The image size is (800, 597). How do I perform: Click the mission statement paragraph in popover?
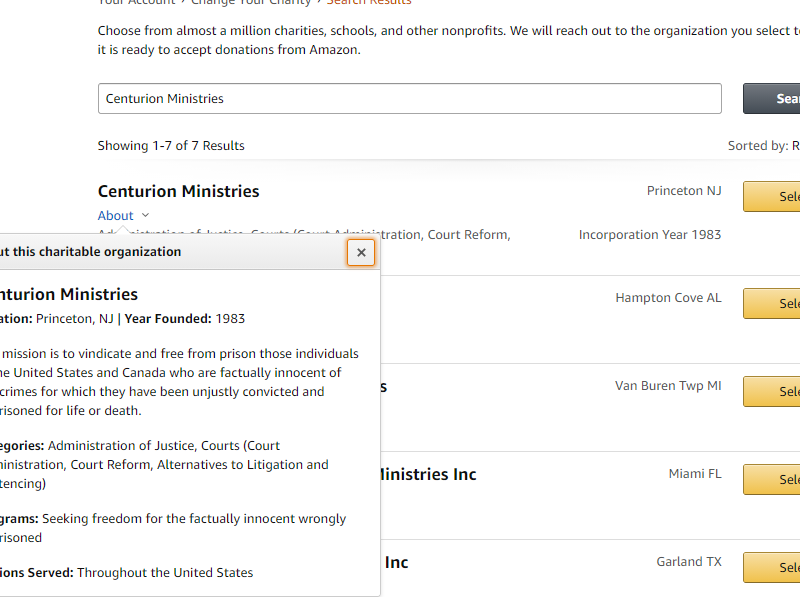coord(179,382)
